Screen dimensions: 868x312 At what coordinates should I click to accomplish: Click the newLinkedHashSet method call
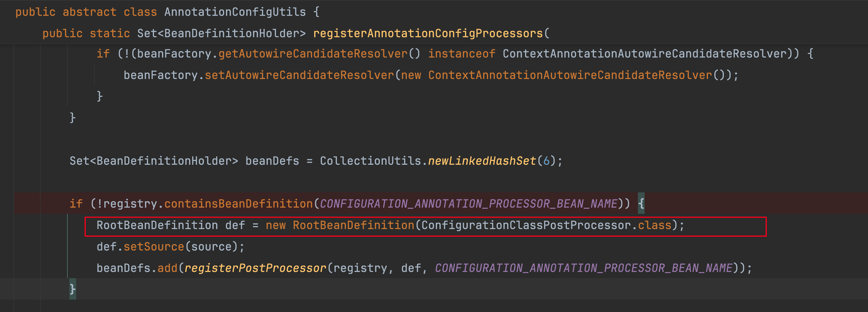pyautogui.click(x=481, y=161)
